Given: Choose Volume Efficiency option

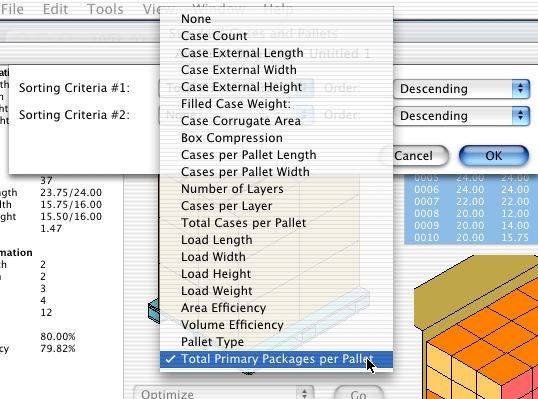Looking at the screenshot, I should click(276, 325).
